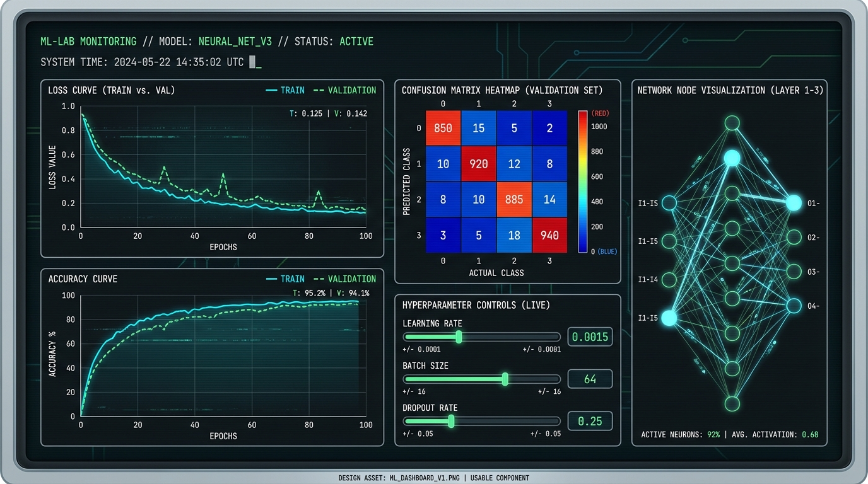Click the bright glowing hidden node near top
The height and width of the screenshot is (484, 868).
click(x=732, y=158)
